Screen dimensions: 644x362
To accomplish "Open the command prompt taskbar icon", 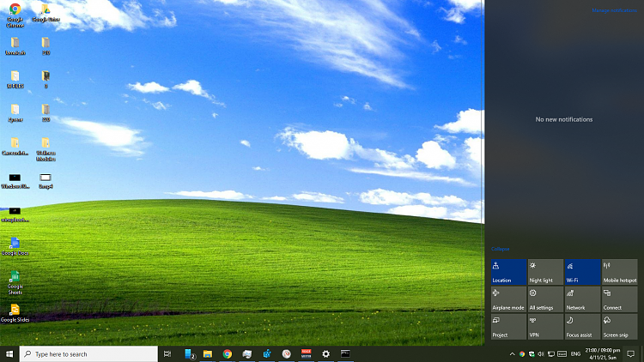I will (345, 353).
